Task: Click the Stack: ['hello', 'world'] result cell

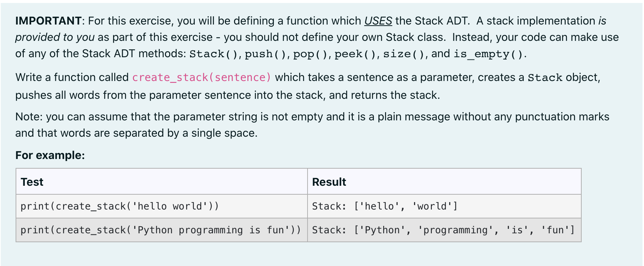Action: tap(444, 206)
